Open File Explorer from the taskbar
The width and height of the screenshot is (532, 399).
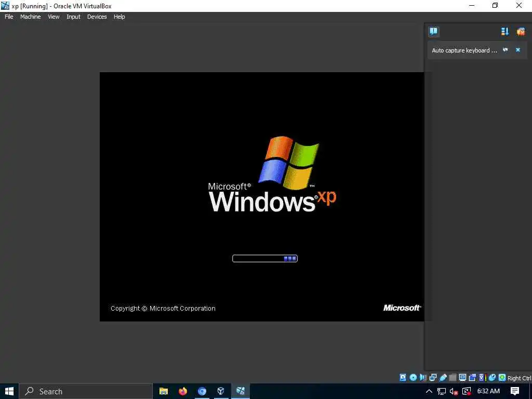click(164, 391)
